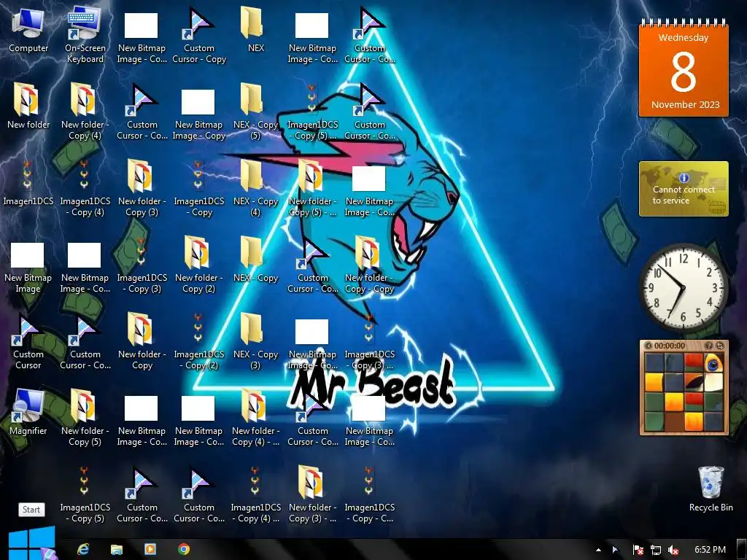
Task: Open the Windows Start menu logo
Action: pyautogui.click(x=32, y=544)
